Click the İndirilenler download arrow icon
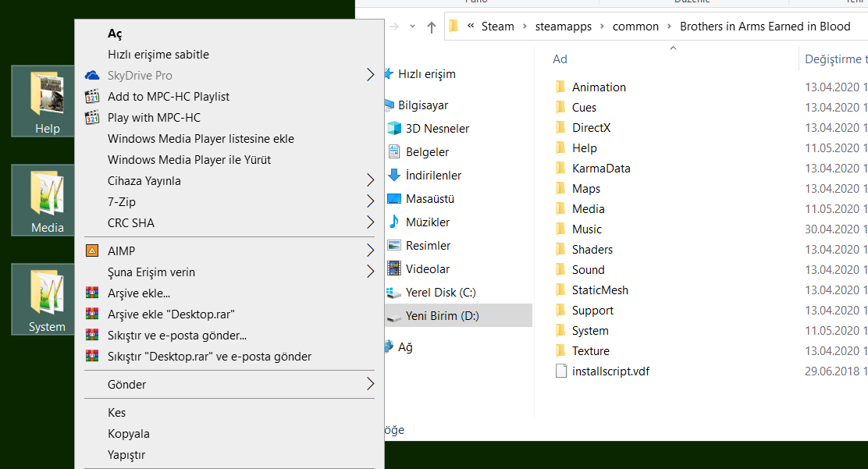This screenshot has width=868, height=469. point(393,175)
